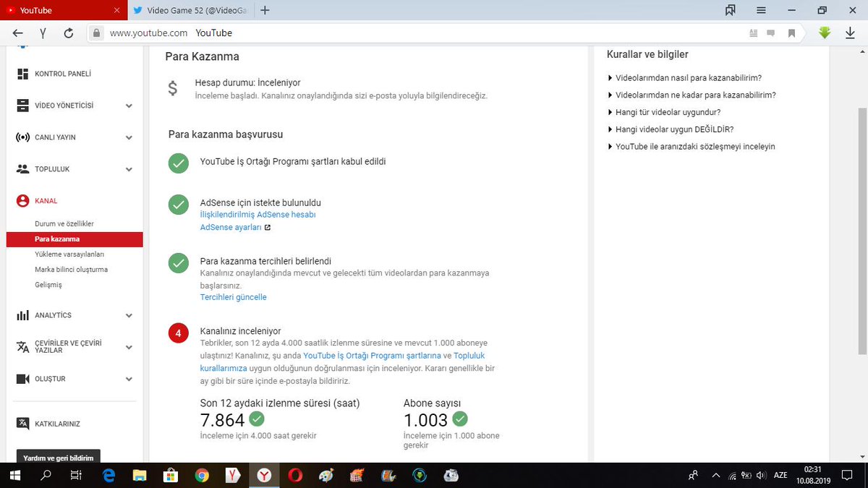Click green check next to 1.003 subscribers

pyautogui.click(x=460, y=419)
